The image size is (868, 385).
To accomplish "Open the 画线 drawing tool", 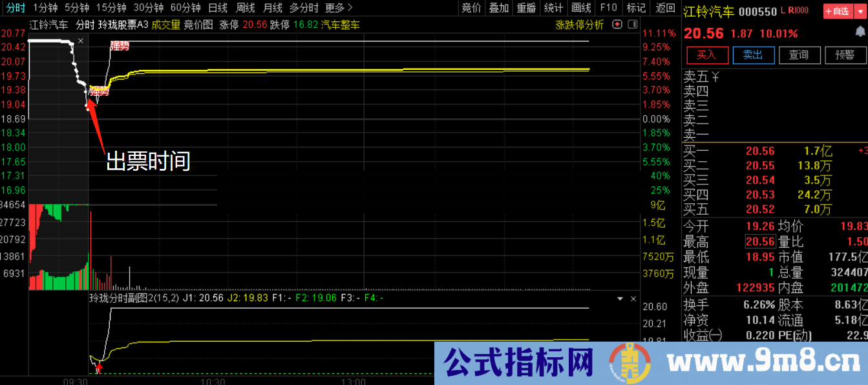I will point(580,8).
